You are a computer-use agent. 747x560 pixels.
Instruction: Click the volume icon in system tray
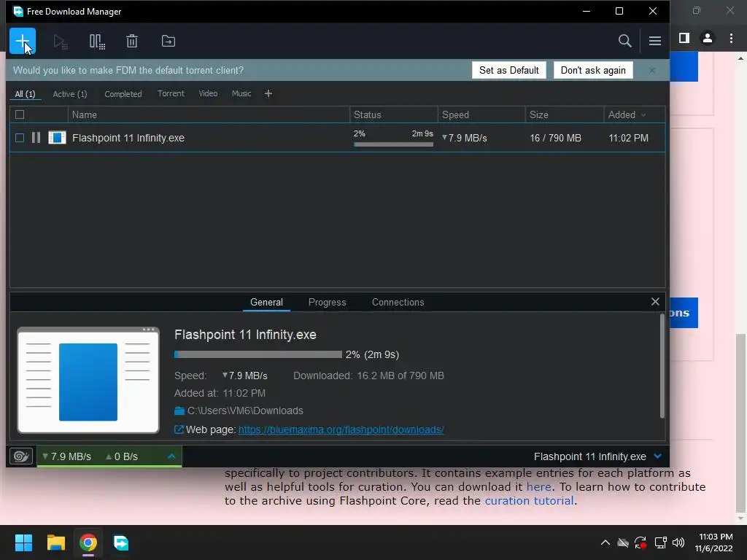click(x=678, y=542)
